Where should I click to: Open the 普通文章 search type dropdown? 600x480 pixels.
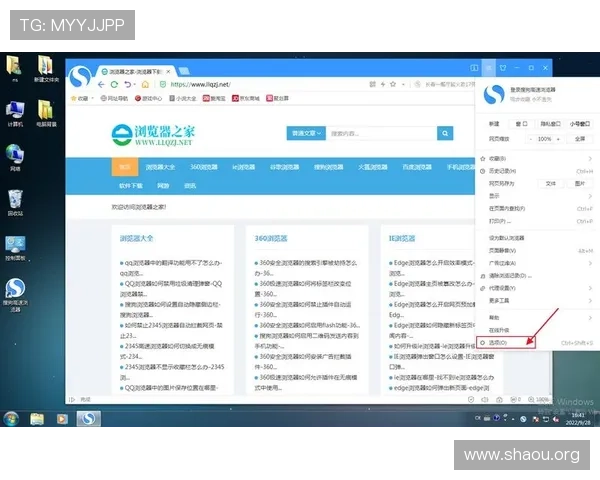(306, 133)
